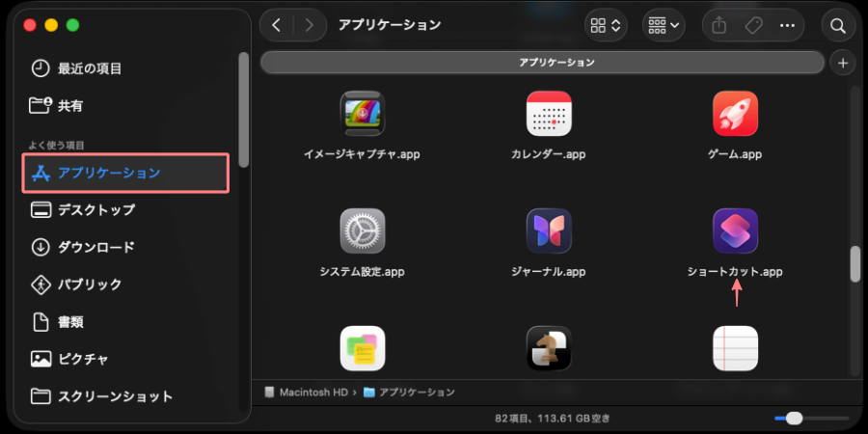This screenshot has height=434, width=868.
Task: Select the アプリケーション tab in tab bar
Action: [542, 63]
